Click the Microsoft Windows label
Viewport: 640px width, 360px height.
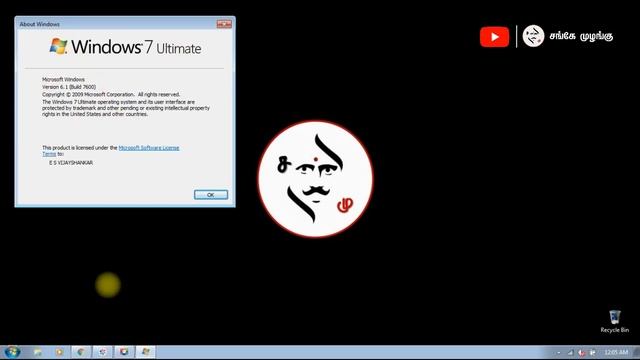tap(63, 80)
